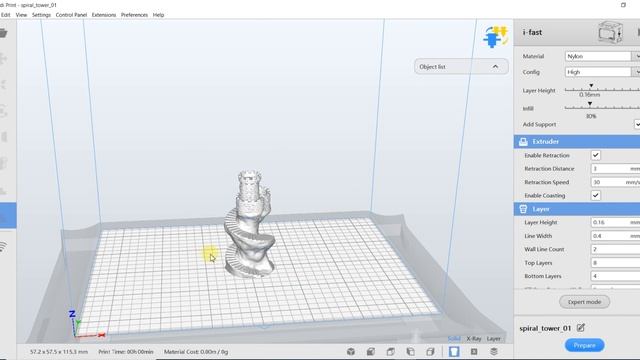Click the WiFi connection icon in sidebar
The image size is (640, 360).
[x=3, y=247]
